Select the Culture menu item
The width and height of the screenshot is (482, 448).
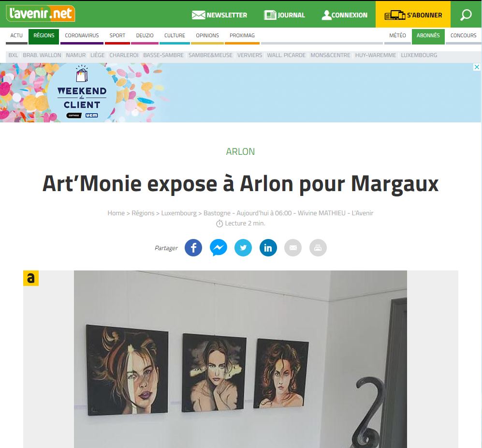coord(175,36)
